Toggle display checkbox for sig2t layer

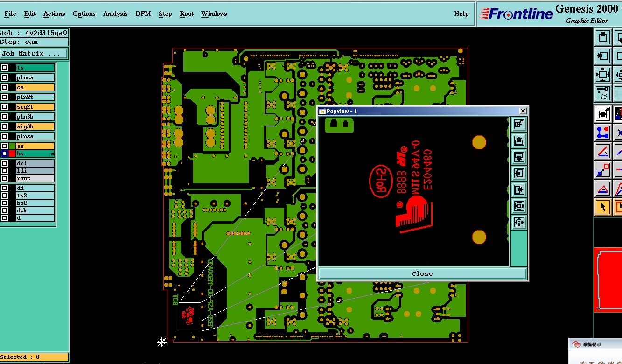[5, 107]
